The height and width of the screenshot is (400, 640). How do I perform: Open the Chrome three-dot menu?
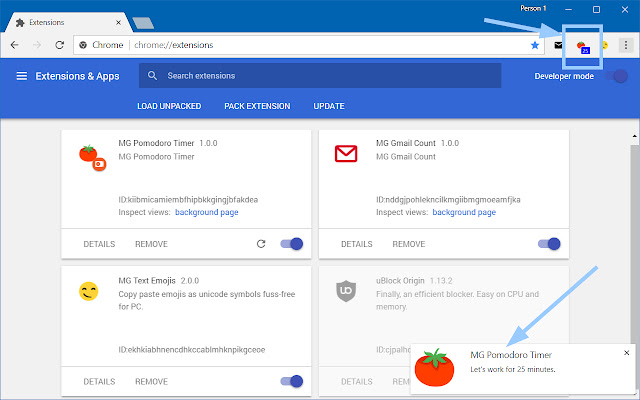pyautogui.click(x=626, y=45)
